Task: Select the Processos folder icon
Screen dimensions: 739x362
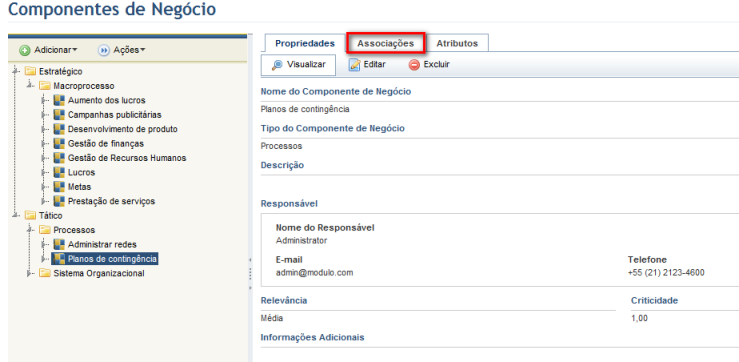Action: [x=45, y=230]
